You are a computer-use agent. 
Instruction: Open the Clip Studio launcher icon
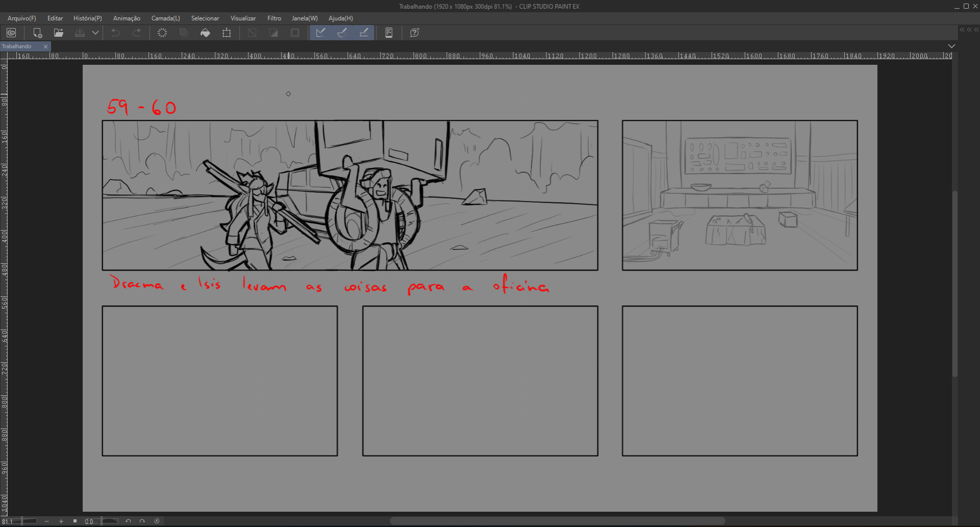(x=11, y=33)
